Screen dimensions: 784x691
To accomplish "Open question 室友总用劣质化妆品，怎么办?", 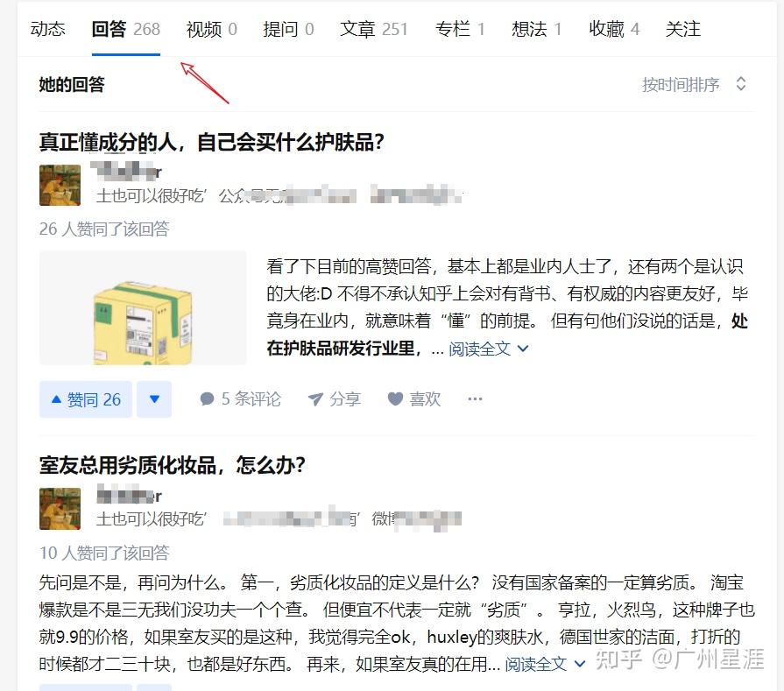I will pyautogui.click(x=172, y=465).
